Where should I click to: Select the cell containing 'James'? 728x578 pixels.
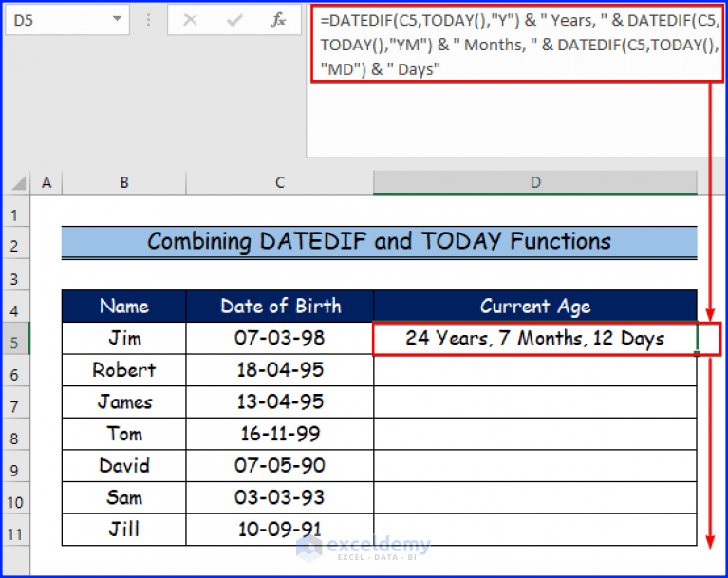124,402
